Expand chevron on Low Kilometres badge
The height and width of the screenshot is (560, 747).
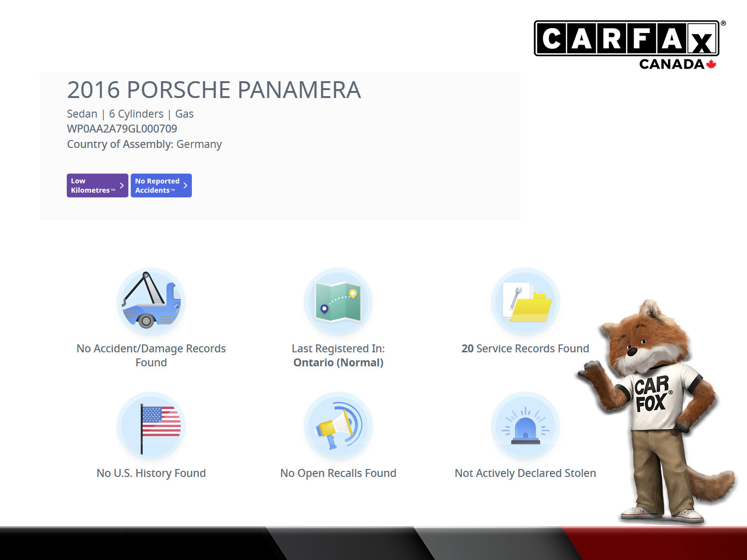coord(122,186)
